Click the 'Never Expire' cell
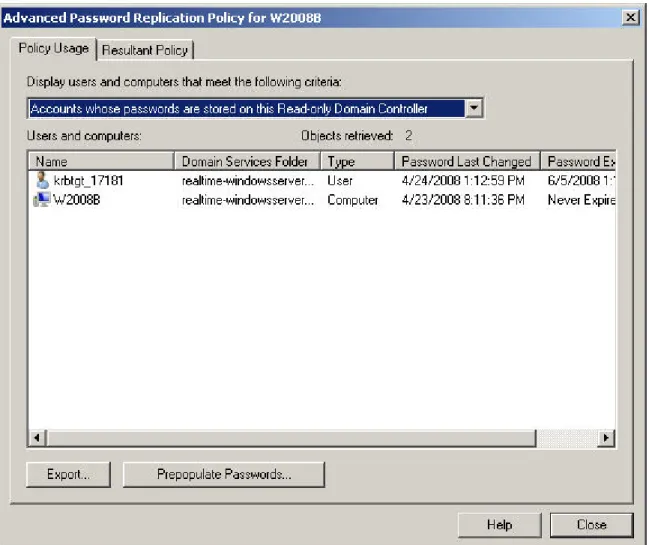This screenshot has height=545, width=649. point(582,200)
